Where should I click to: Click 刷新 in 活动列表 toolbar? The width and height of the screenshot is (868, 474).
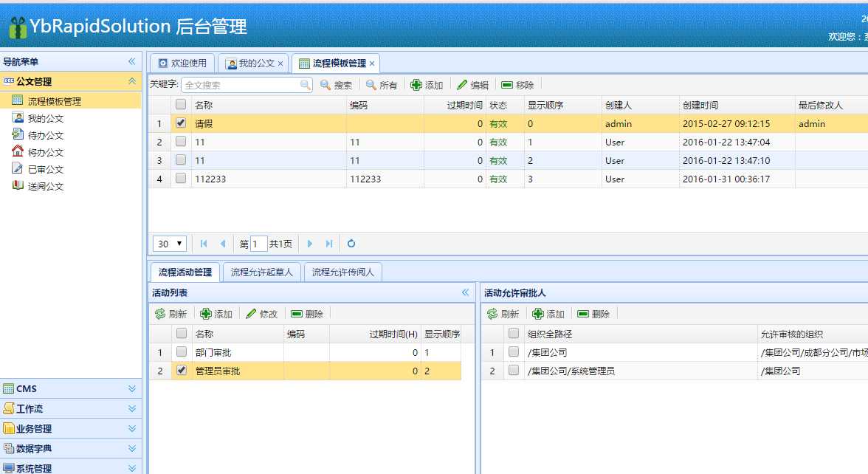pos(171,314)
